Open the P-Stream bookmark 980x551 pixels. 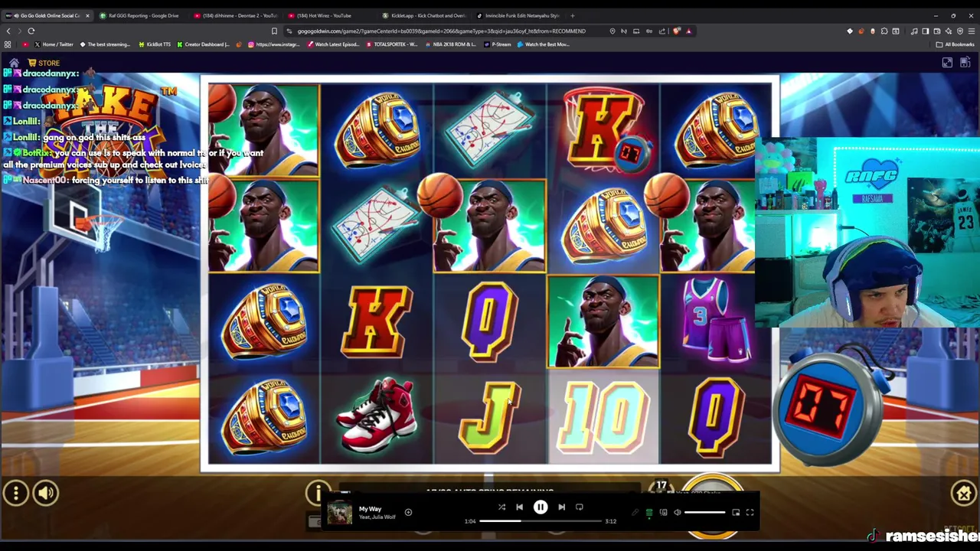498,44
